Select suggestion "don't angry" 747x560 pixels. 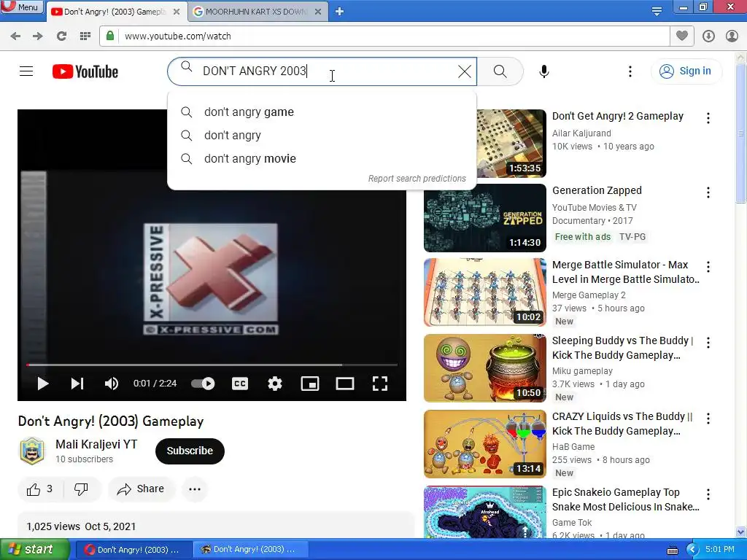point(322,135)
